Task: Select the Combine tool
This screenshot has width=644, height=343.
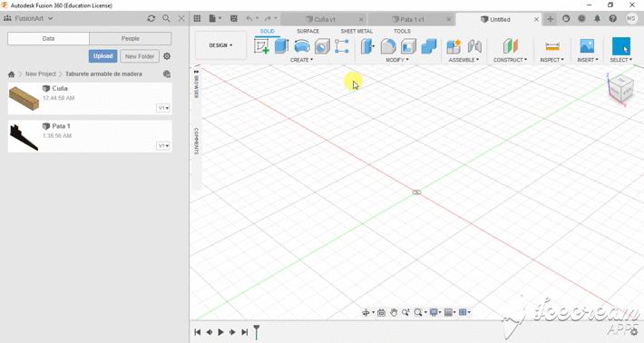Action: click(x=429, y=46)
